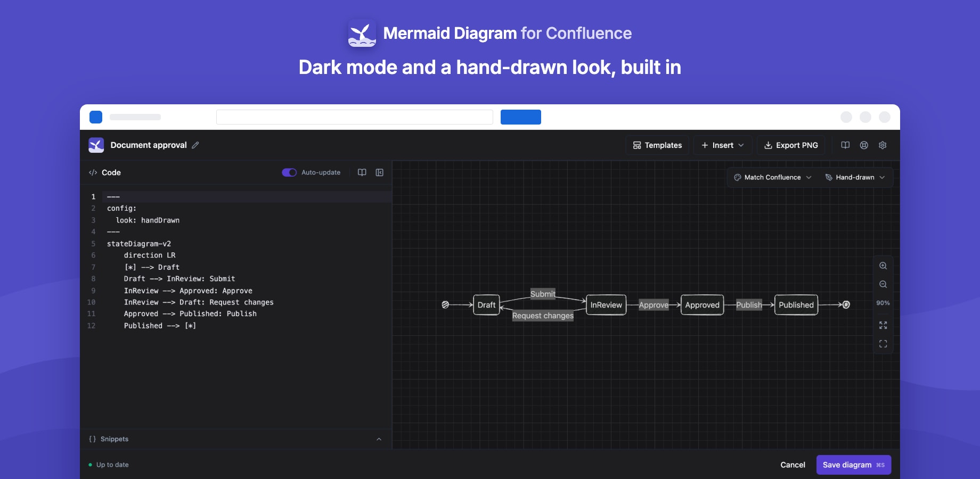Open the documentation book icon in top toolbar
The height and width of the screenshot is (479, 980).
(845, 145)
